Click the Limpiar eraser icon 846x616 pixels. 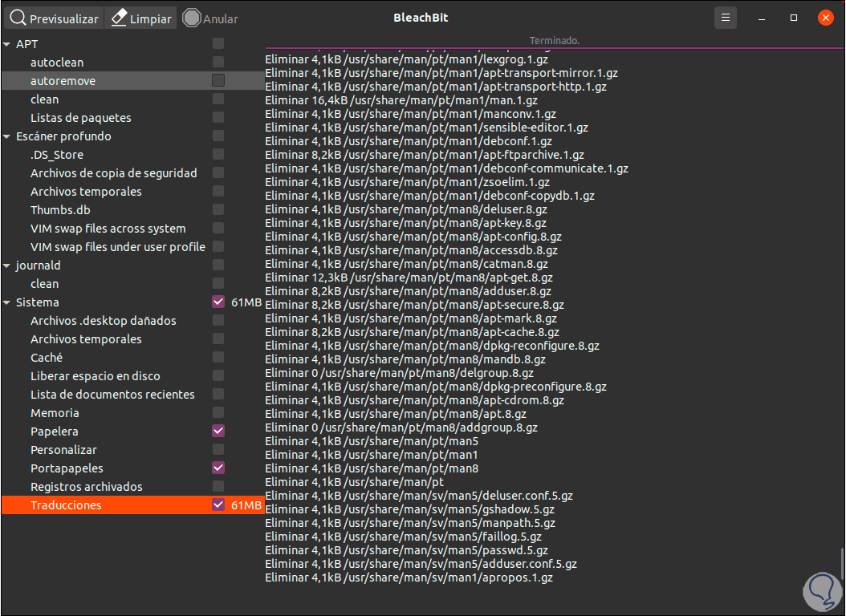[x=119, y=18]
